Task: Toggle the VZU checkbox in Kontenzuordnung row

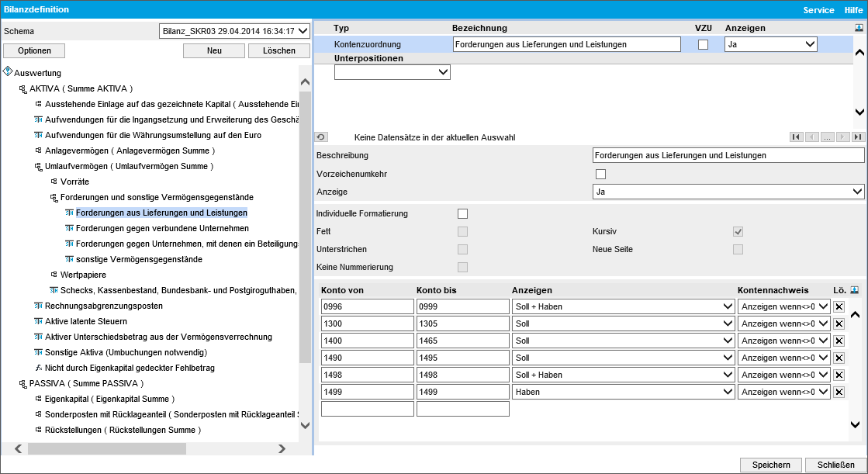Action: [x=703, y=45]
